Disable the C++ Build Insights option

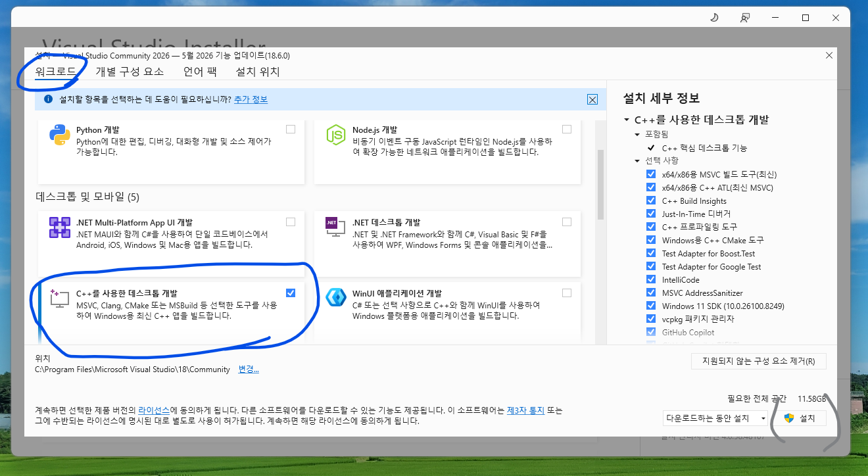coord(651,201)
